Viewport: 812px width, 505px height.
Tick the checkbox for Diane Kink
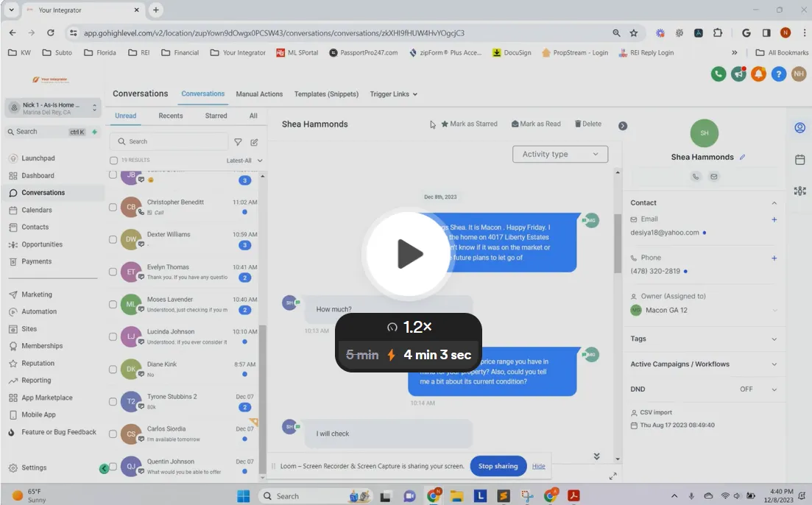point(113,370)
